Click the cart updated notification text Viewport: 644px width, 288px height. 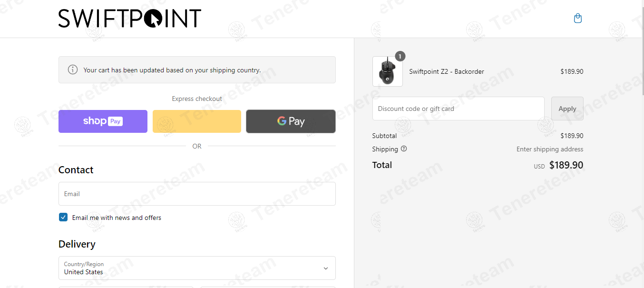172,70
